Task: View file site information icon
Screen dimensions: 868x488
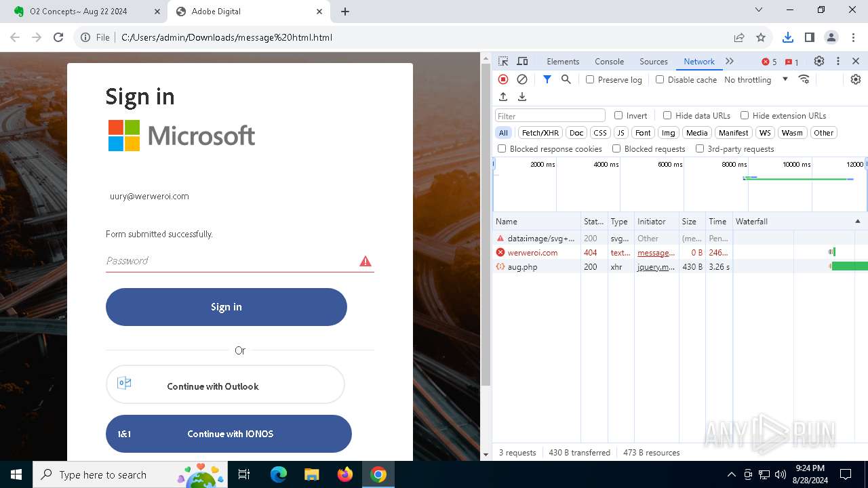Action: click(85, 37)
